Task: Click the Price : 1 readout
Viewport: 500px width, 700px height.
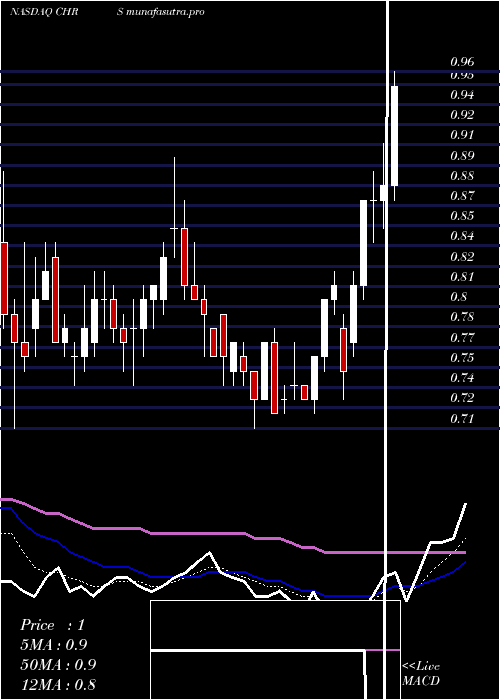Action: click(x=52, y=625)
